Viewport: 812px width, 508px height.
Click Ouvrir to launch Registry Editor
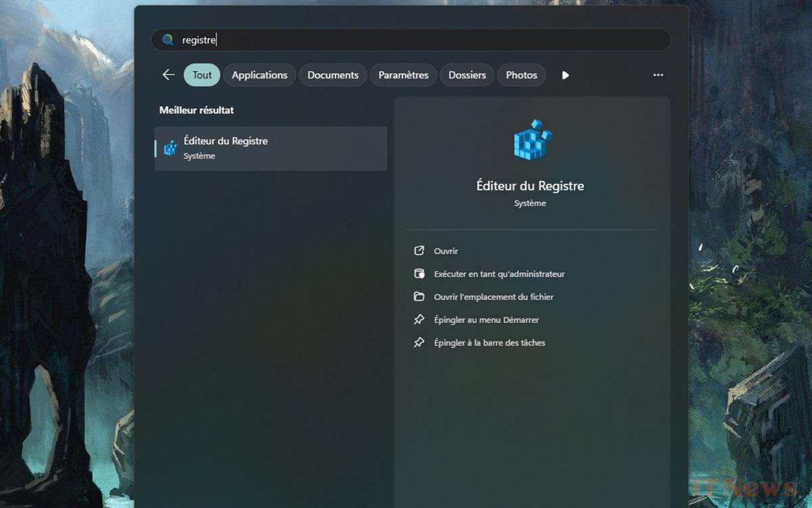pos(446,251)
